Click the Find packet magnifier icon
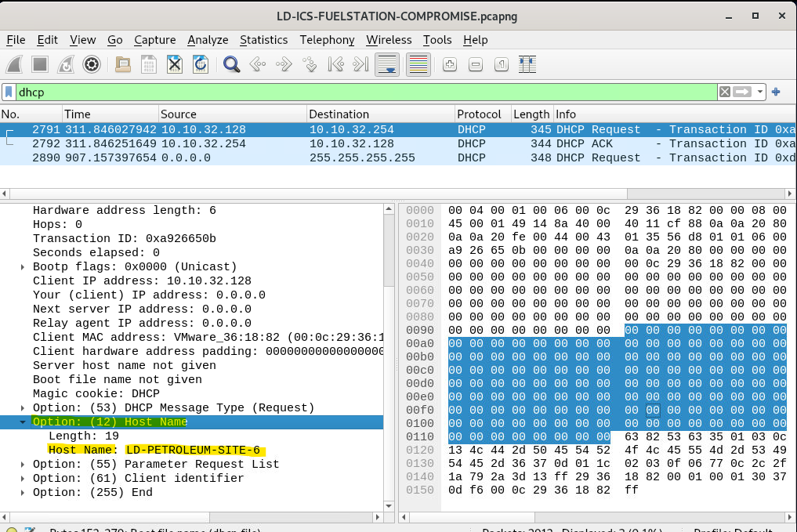This screenshot has height=532, width=797. point(231,64)
